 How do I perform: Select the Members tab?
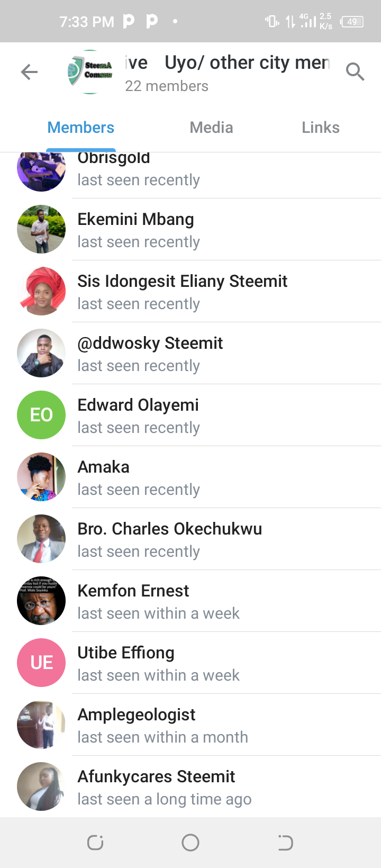(x=81, y=128)
